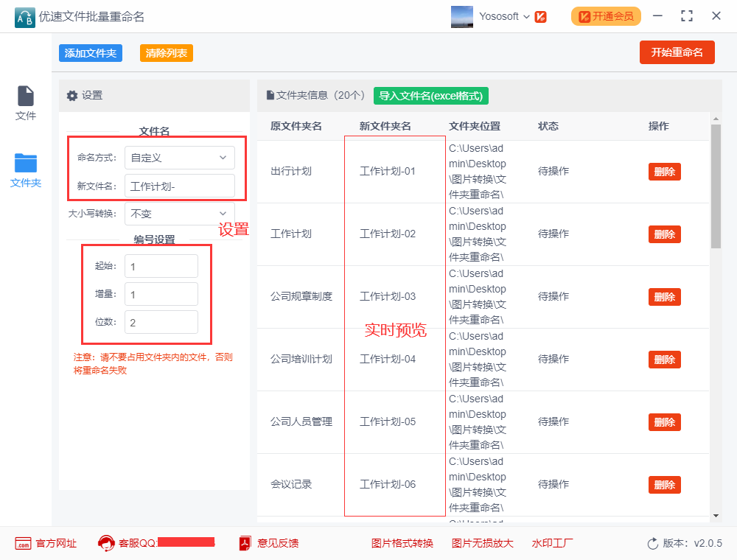The height and width of the screenshot is (560, 737).
Task: Focus the 新文件名 input field
Action: pyautogui.click(x=180, y=186)
